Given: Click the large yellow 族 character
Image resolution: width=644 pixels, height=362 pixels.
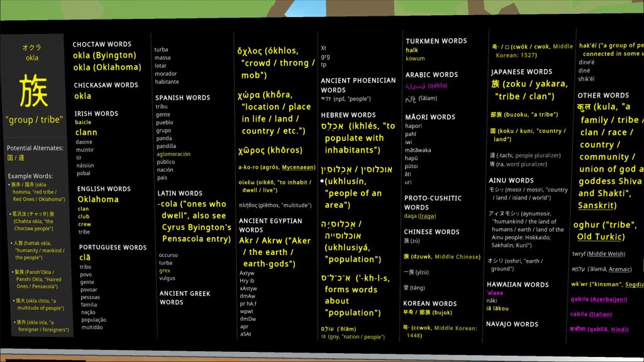Looking at the screenshot, I should [x=33, y=91].
